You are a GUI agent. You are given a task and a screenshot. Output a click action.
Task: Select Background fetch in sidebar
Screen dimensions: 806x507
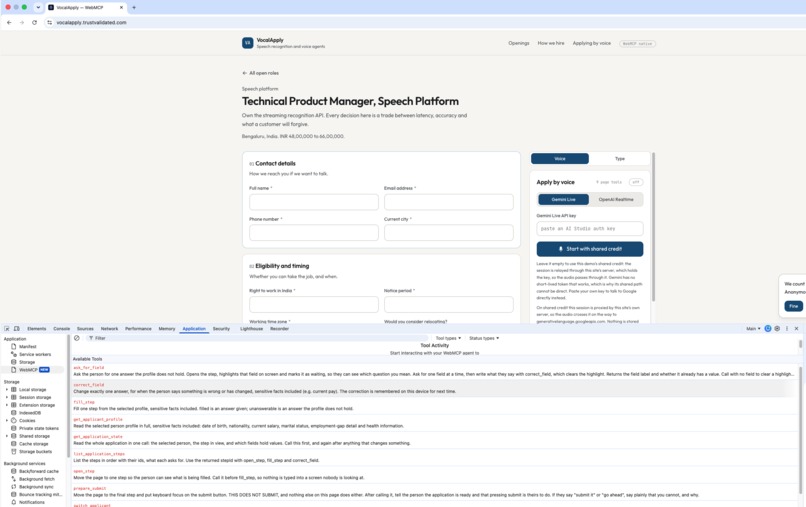tap(36, 479)
